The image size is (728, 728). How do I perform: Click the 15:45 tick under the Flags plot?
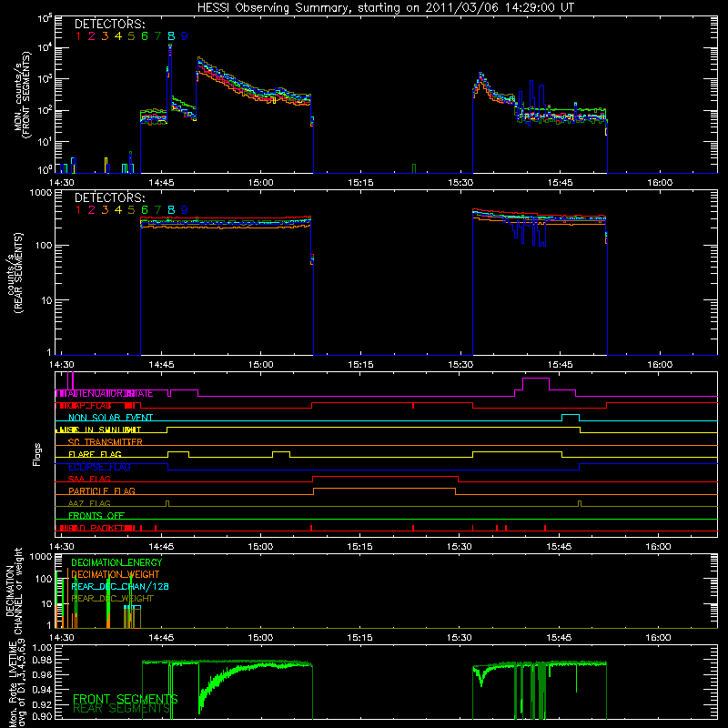[x=559, y=547]
